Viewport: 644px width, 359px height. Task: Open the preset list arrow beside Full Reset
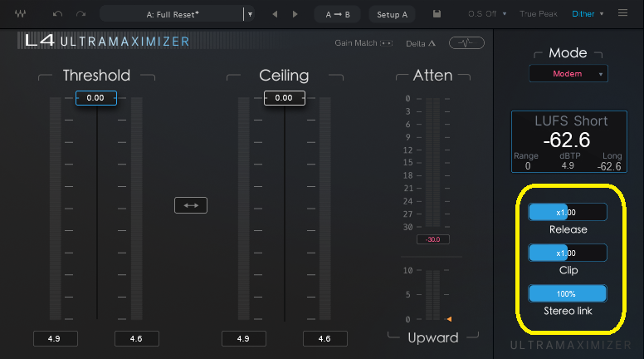click(249, 14)
